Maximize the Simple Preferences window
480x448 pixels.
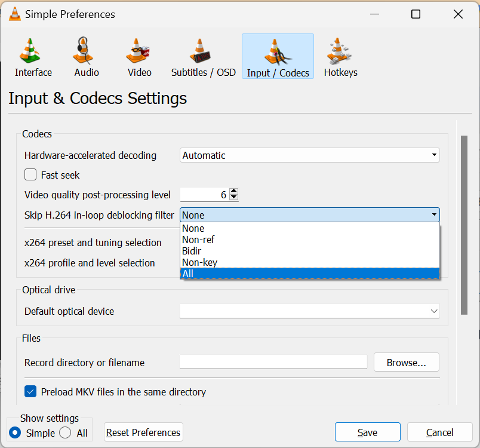point(416,14)
